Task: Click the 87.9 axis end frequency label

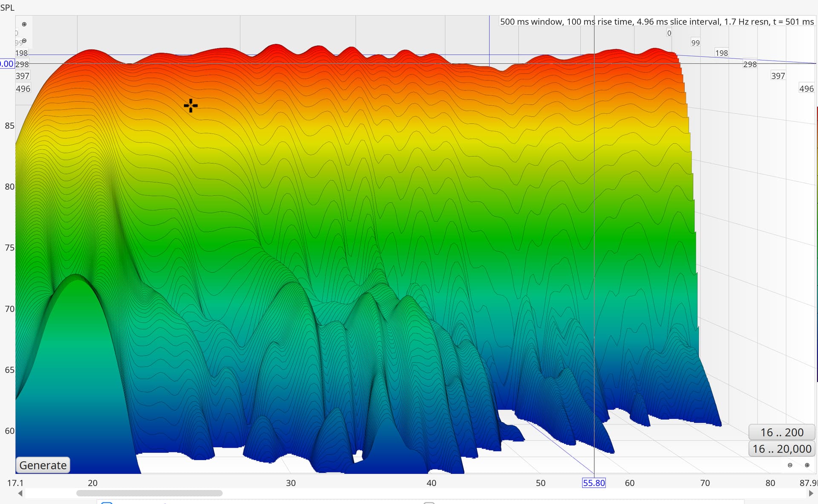Action: 808,483
